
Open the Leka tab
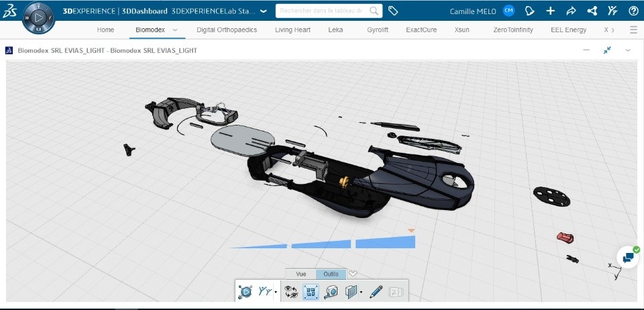pos(335,30)
